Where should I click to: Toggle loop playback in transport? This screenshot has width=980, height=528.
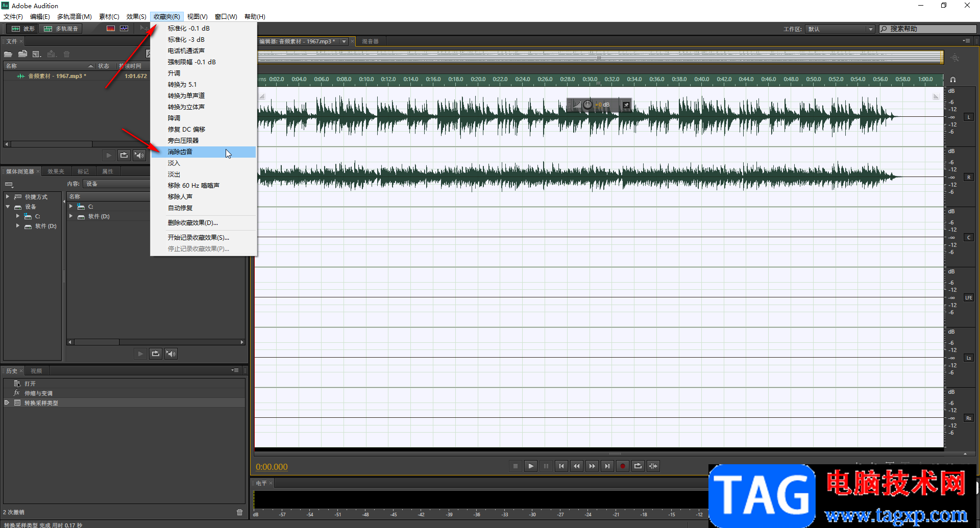tap(638, 466)
